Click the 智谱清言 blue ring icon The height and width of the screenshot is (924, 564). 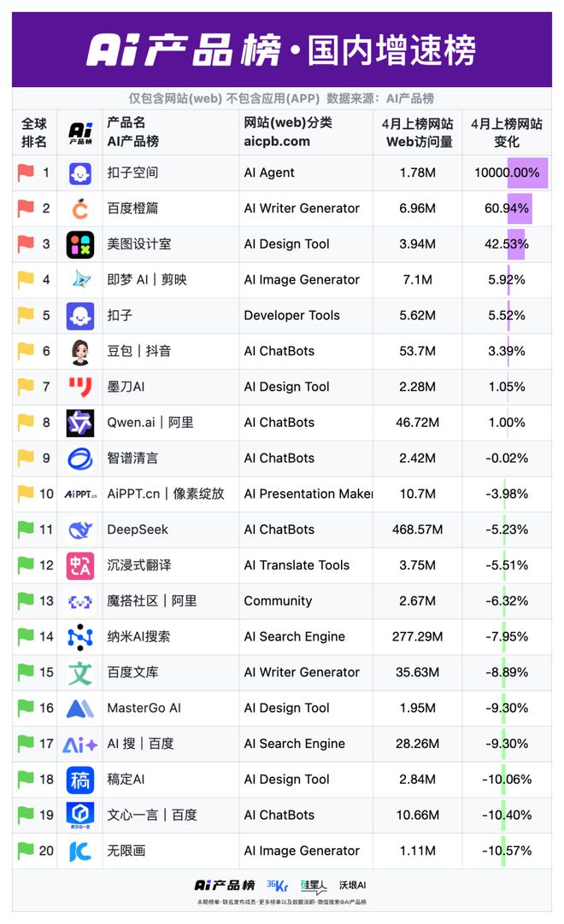tap(79, 459)
